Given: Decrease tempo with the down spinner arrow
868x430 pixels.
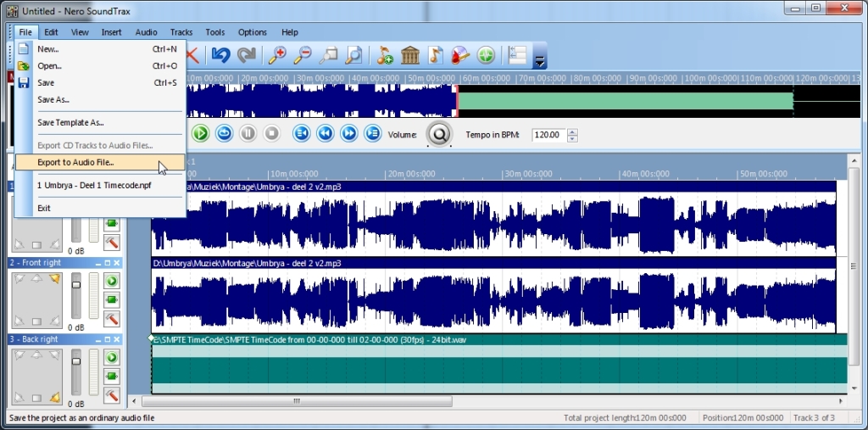Looking at the screenshot, I should click(572, 138).
